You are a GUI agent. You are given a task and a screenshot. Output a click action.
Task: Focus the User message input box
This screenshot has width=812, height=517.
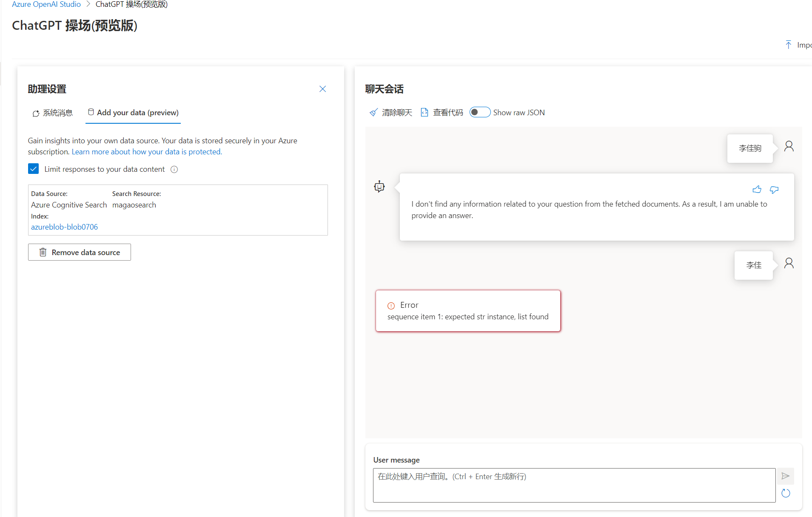click(574, 485)
